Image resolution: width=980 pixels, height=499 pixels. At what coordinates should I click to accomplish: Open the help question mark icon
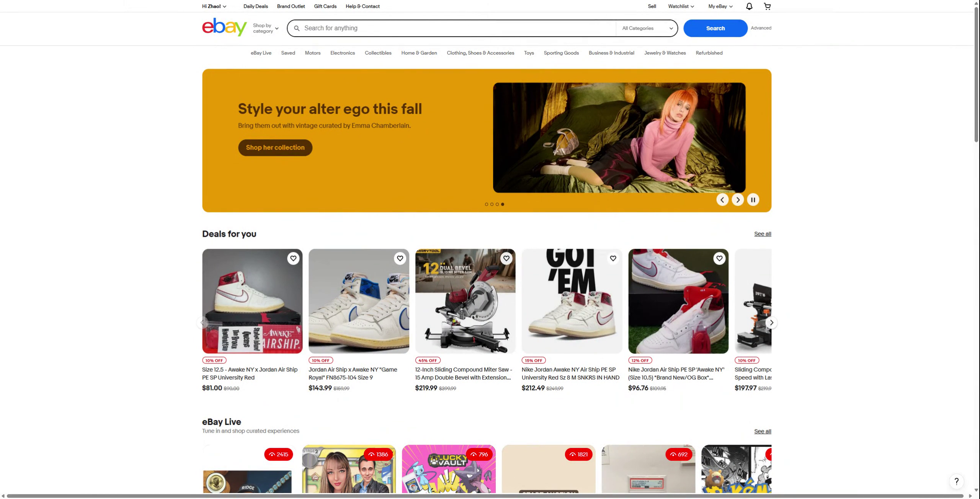956,481
